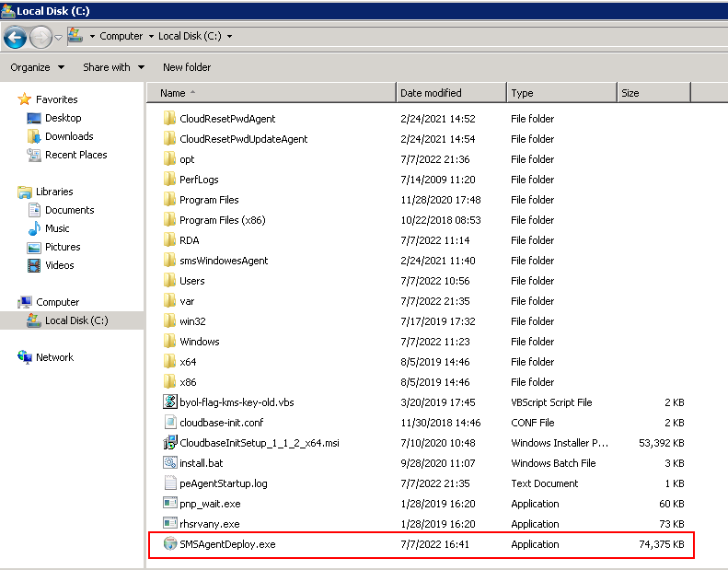Click the Network icon in sidebar
The image size is (728, 570).
pyautogui.click(x=25, y=357)
